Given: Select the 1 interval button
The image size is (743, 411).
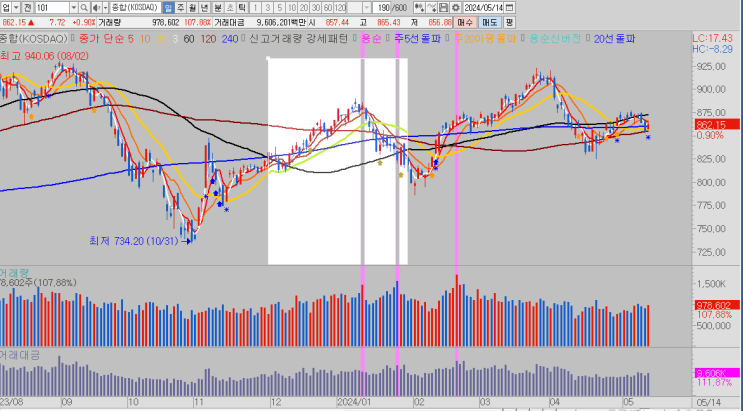Looking at the screenshot, I should click(255, 8).
